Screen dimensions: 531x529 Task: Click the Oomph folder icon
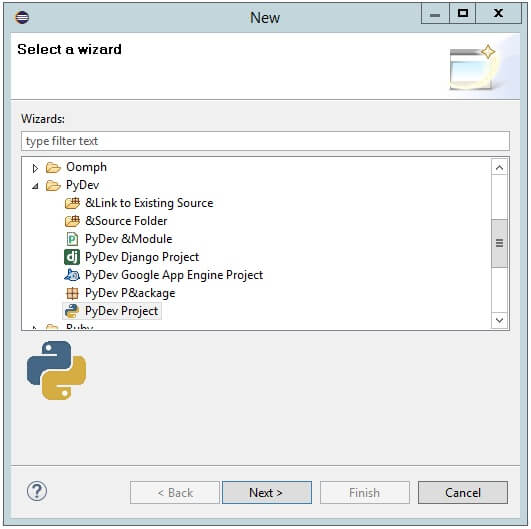(x=53, y=167)
